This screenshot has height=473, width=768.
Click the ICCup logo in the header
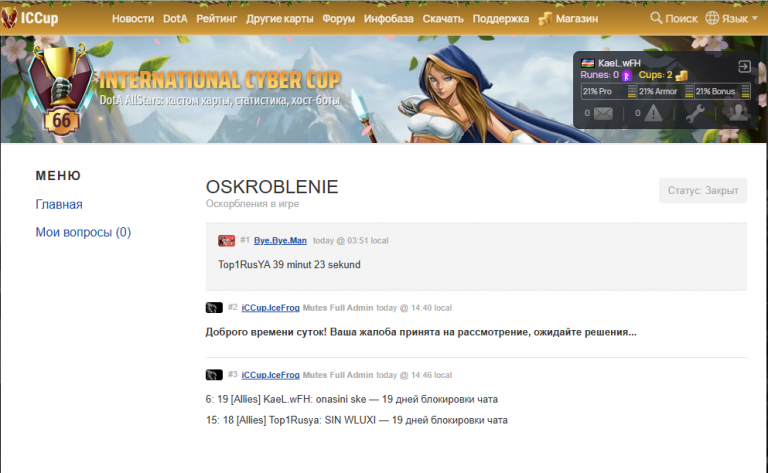[x=30, y=18]
